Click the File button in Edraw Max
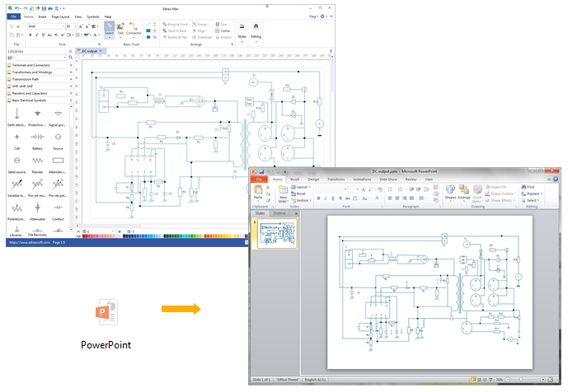Image resolution: width=568 pixels, height=392 pixels. point(13,16)
